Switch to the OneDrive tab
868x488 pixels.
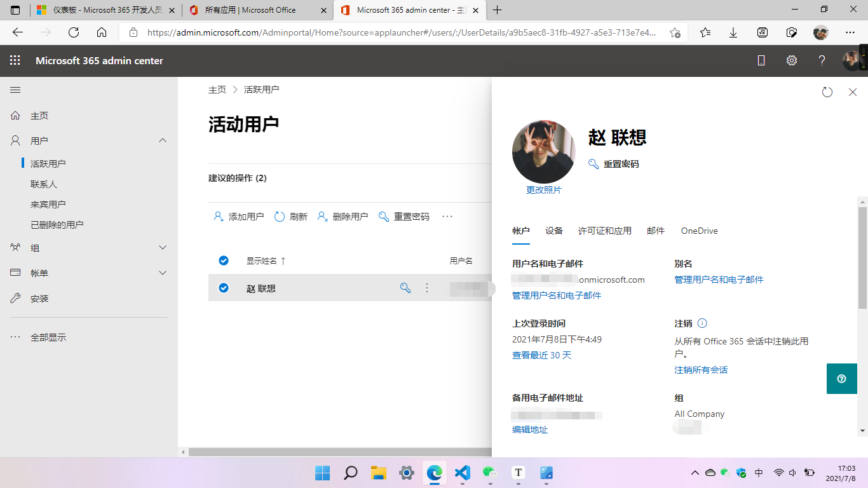click(x=700, y=231)
